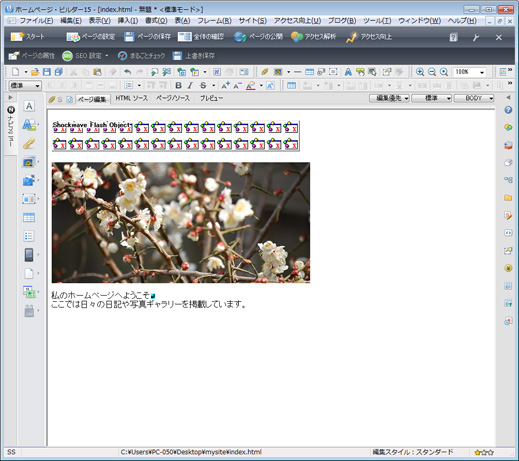Click the table insert icon in left sidebar
This screenshot has height=461, width=519.
(29, 218)
